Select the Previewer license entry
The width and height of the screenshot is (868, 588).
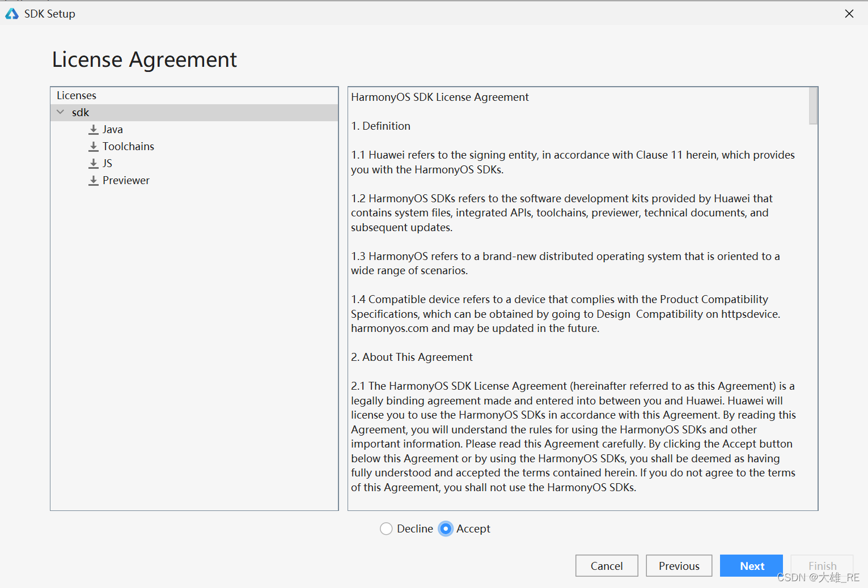pos(126,180)
